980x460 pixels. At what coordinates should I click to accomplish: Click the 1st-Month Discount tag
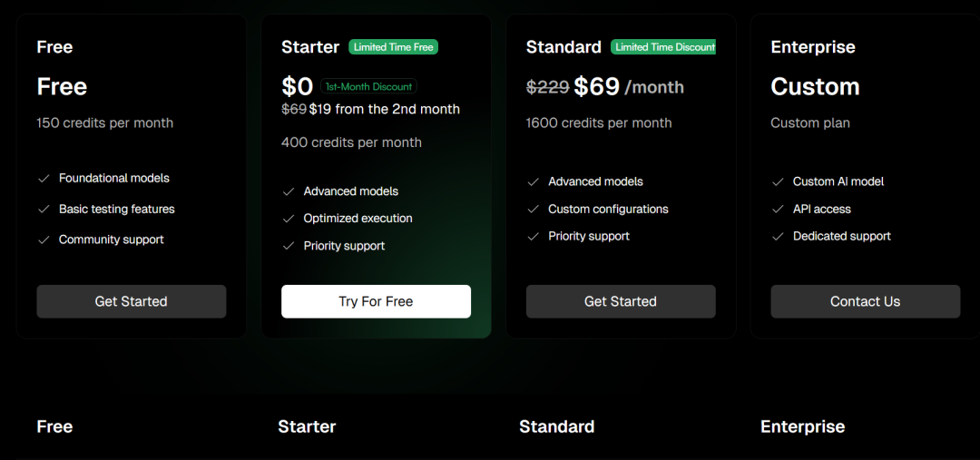[x=368, y=86]
